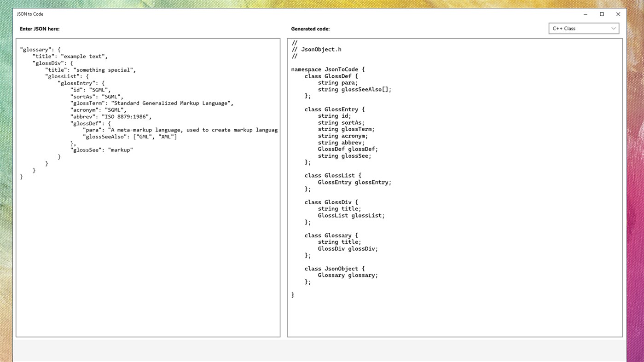Click the "glossSee": "markup" line

102,150
